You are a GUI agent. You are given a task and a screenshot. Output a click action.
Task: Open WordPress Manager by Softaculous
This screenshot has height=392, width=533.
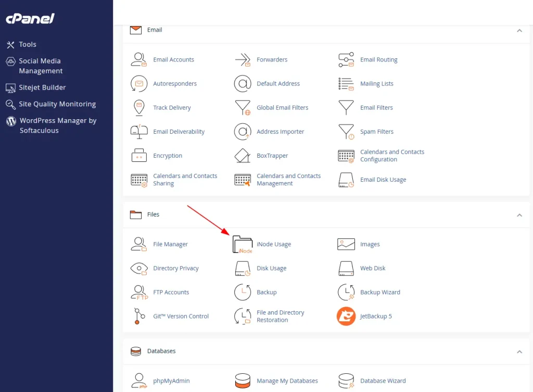click(x=52, y=125)
